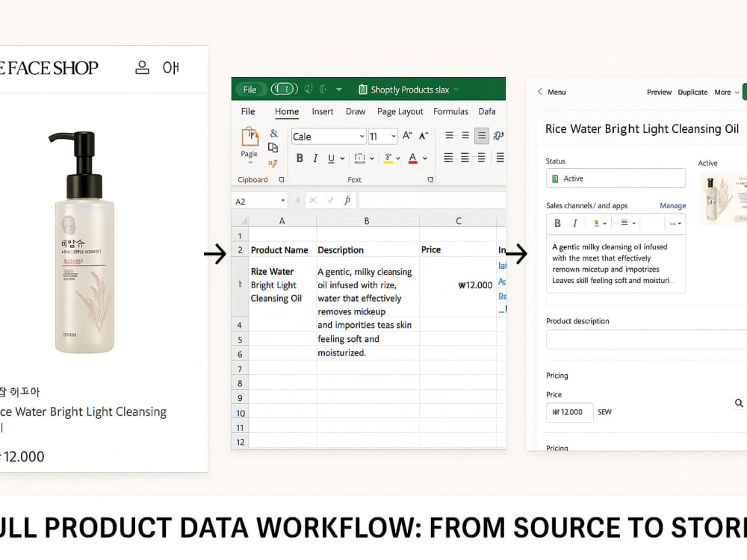Click the Paste clipboard icon in Excel ribbon
The image size is (747, 560).
[249, 137]
